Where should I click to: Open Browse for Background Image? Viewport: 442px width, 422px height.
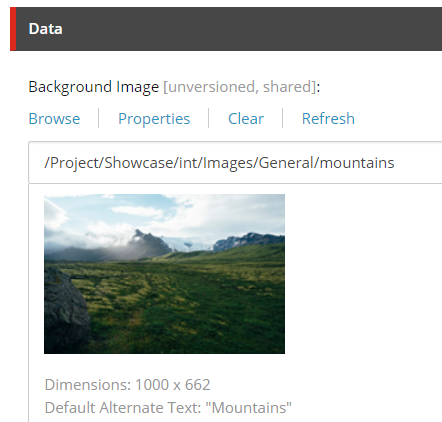(x=54, y=119)
